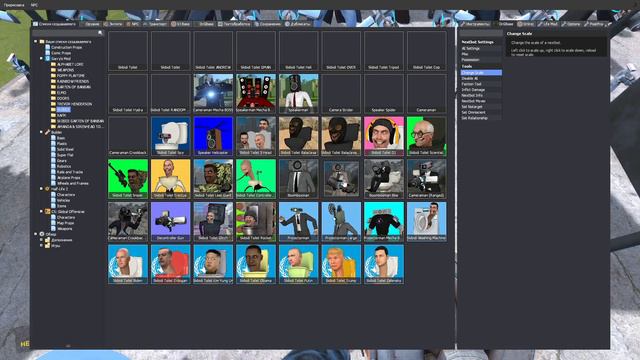Select the Skibidi Toilet Kim Yong Un icon
The height and width of the screenshot is (360, 640).
(213, 264)
